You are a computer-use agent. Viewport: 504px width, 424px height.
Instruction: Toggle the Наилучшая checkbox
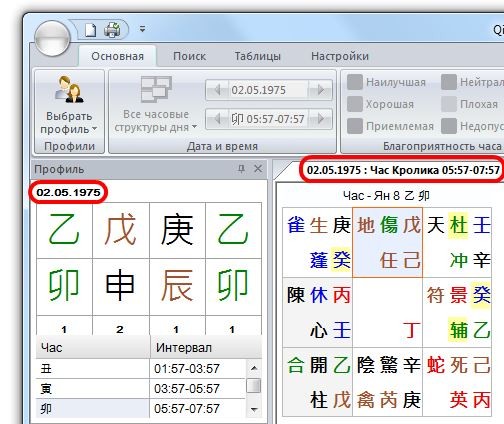[355, 82]
